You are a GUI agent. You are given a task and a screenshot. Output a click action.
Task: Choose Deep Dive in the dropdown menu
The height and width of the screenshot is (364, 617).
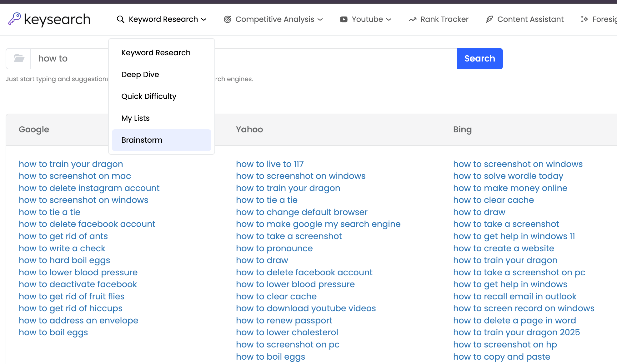[x=140, y=74]
